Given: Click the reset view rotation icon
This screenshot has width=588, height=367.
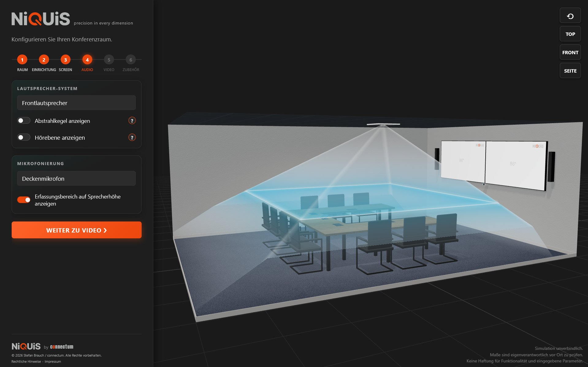Looking at the screenshot, I should [x=570, y=16].
